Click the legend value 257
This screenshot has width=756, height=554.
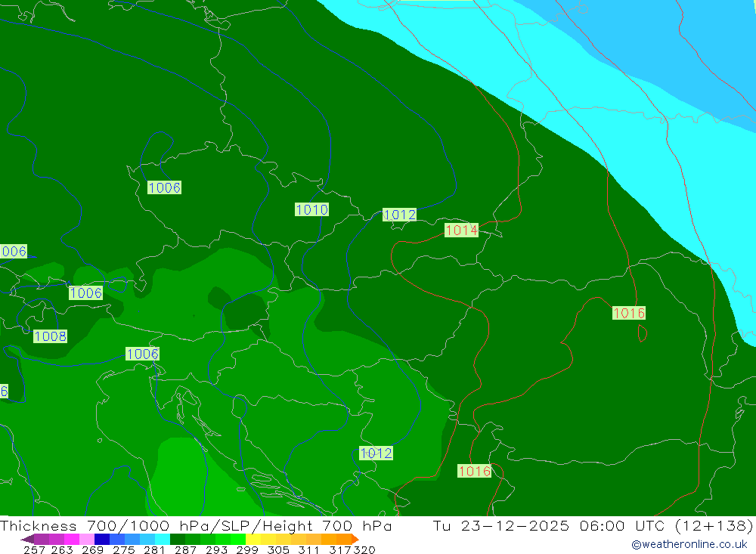(34, 549)
